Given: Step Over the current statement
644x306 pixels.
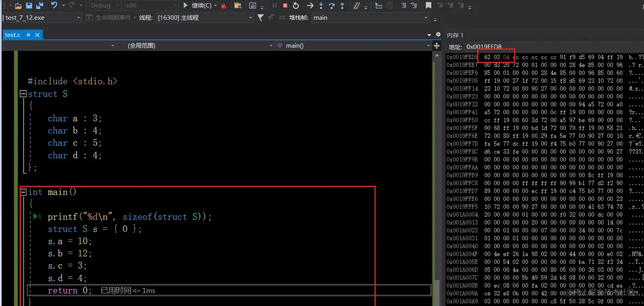Looking at the screenshot, I should (x=331, y=6).
